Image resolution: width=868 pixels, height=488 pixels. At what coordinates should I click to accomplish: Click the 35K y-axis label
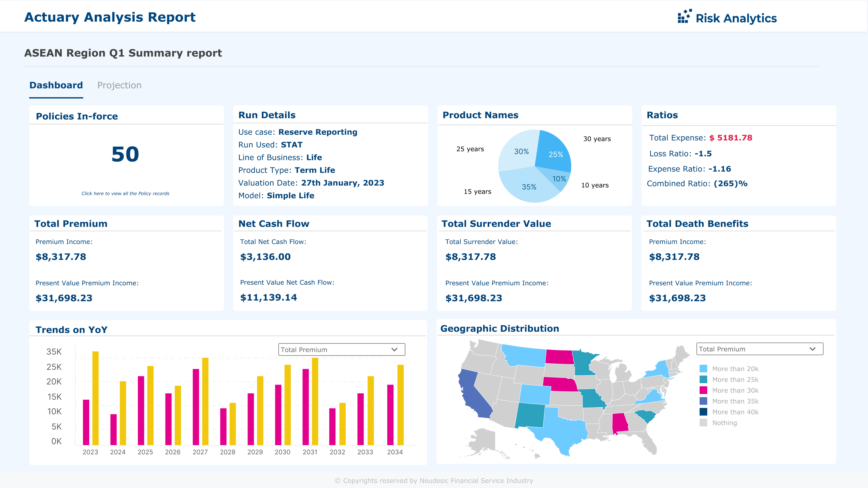(54, 352)
